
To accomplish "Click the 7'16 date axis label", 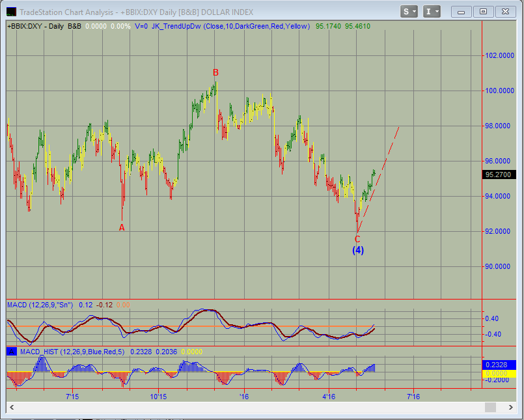I will click(413, 397).
